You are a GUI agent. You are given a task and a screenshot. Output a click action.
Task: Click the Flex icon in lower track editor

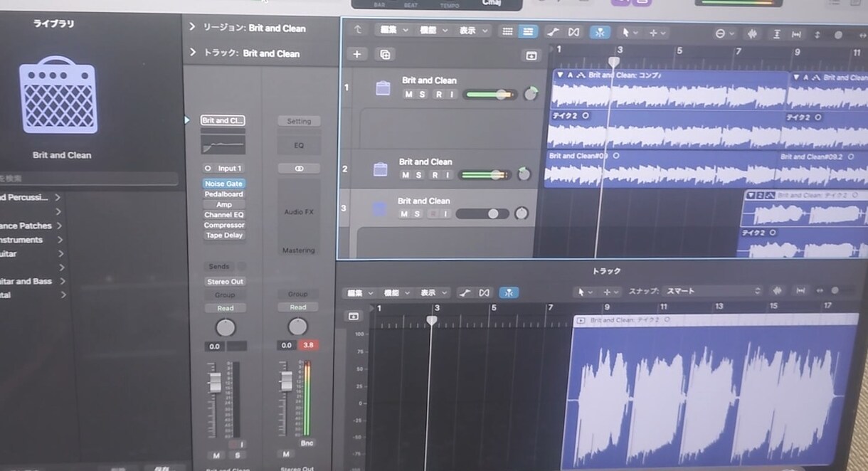(x=485, y=292)
